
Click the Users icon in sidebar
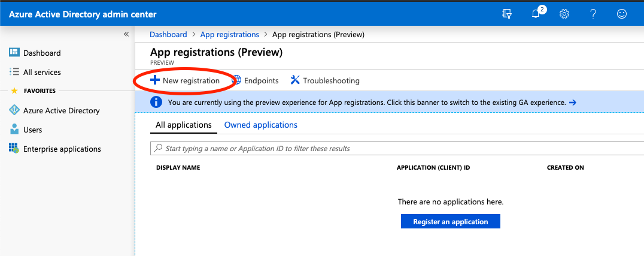click(x=14, y=129)
